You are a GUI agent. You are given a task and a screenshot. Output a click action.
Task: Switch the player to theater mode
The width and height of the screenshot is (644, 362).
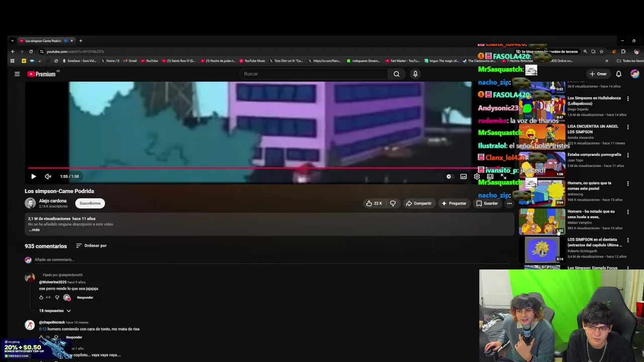coord(490,176)
